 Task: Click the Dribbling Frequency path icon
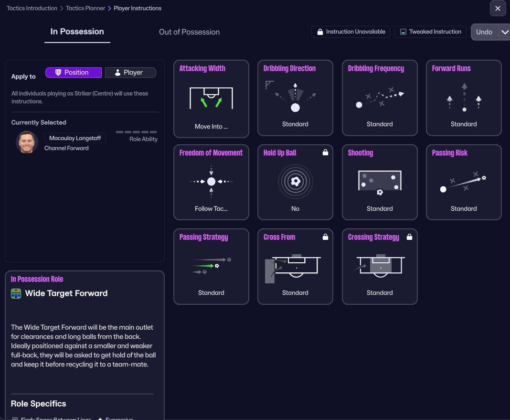point(380,97)
